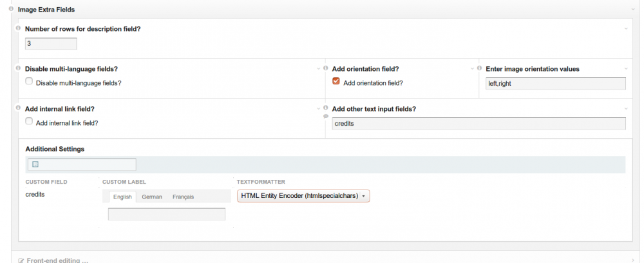The height and width of the screenshot is (263, 644).
Task: Tick the Add internal link field checkbox
Action: 29,121
